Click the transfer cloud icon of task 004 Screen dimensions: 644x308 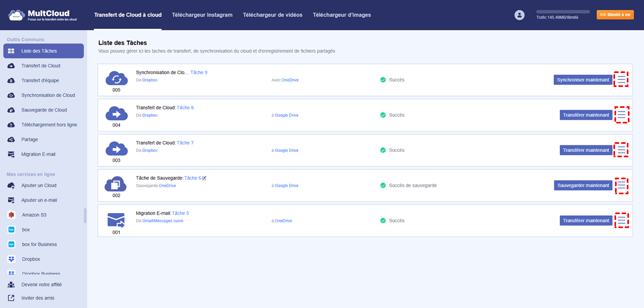pos(116,114)
